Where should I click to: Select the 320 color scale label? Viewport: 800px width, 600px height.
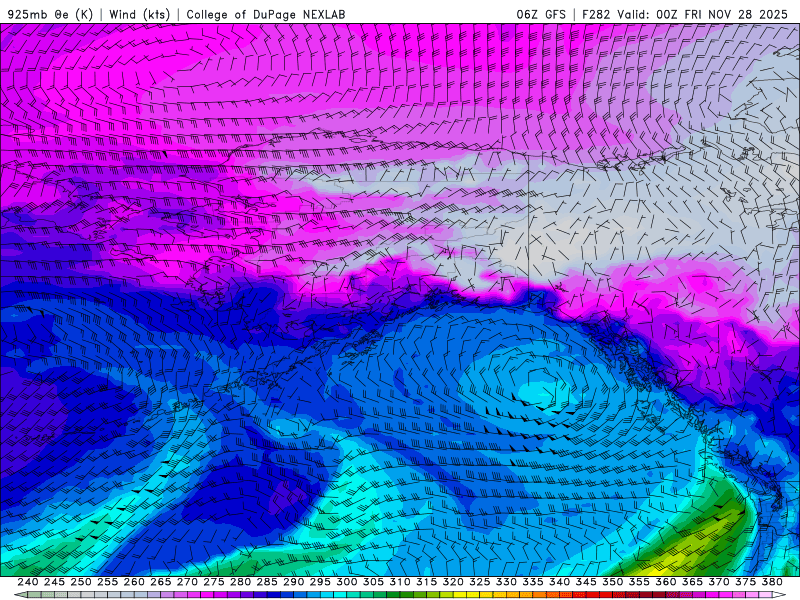tap(453, 582)
